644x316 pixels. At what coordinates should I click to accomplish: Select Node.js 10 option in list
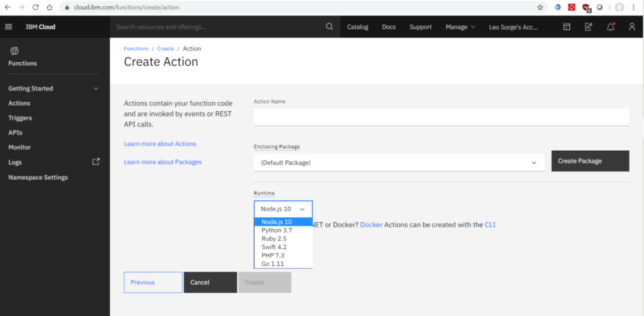[x=284, y=222]
